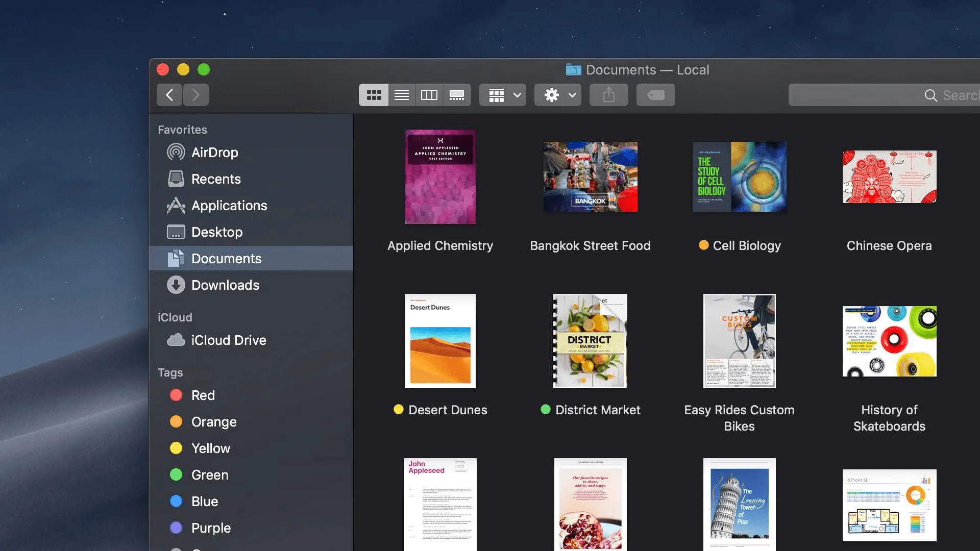Switch to gallery view mode
This screenshot has height=551, width=980.
pos(457,95)
